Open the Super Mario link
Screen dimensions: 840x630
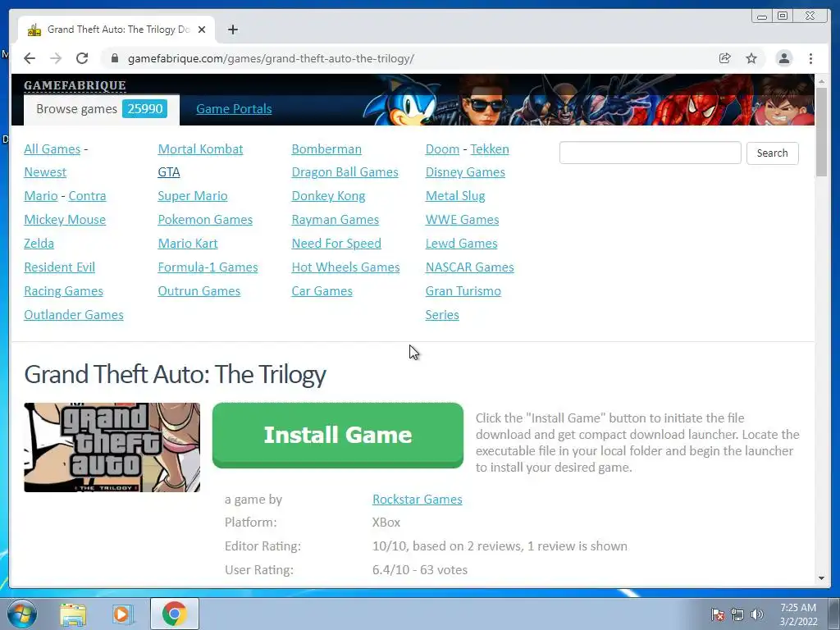(x=193, y=195)
